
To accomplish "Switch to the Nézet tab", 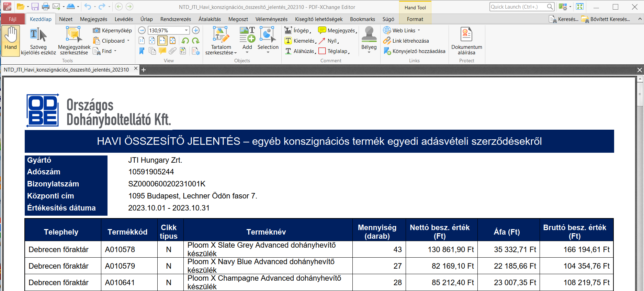I will (66, 19).
